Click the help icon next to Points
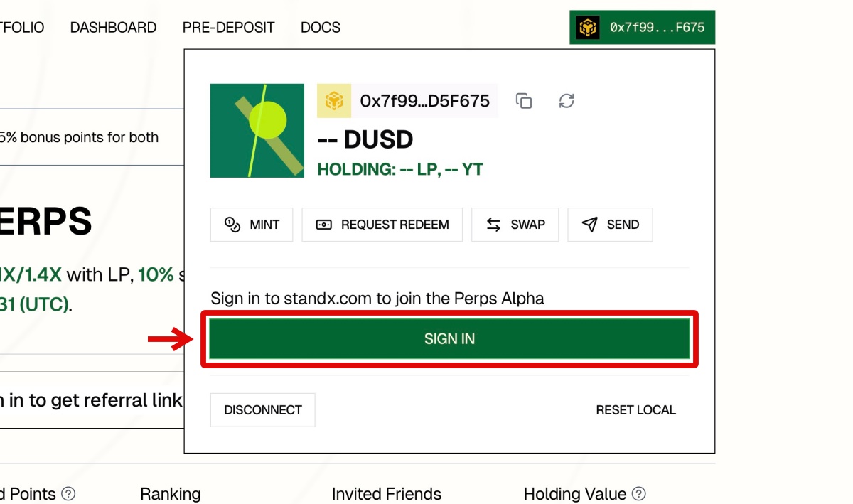Screen dimensions: 853x504 (68, 493)
